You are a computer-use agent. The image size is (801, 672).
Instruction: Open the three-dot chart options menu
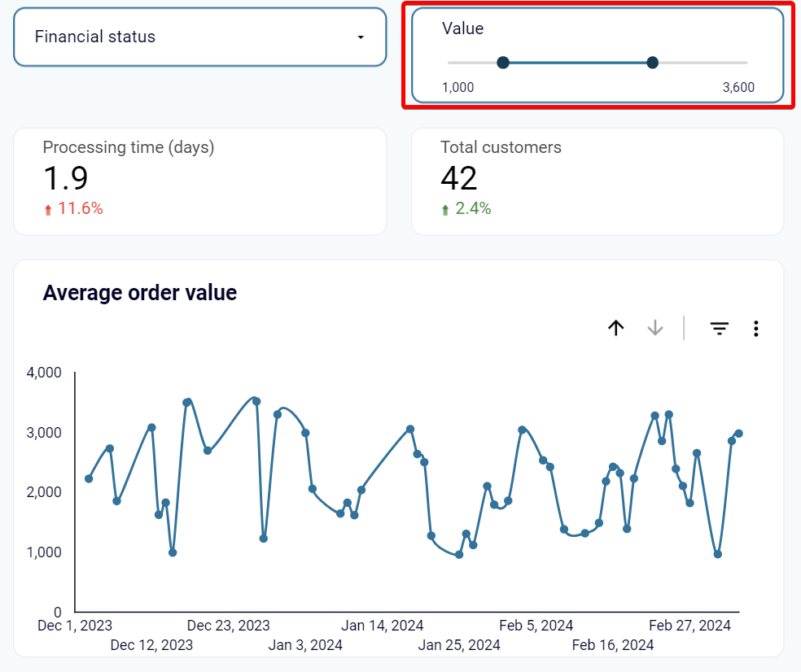tap(756, 329)
